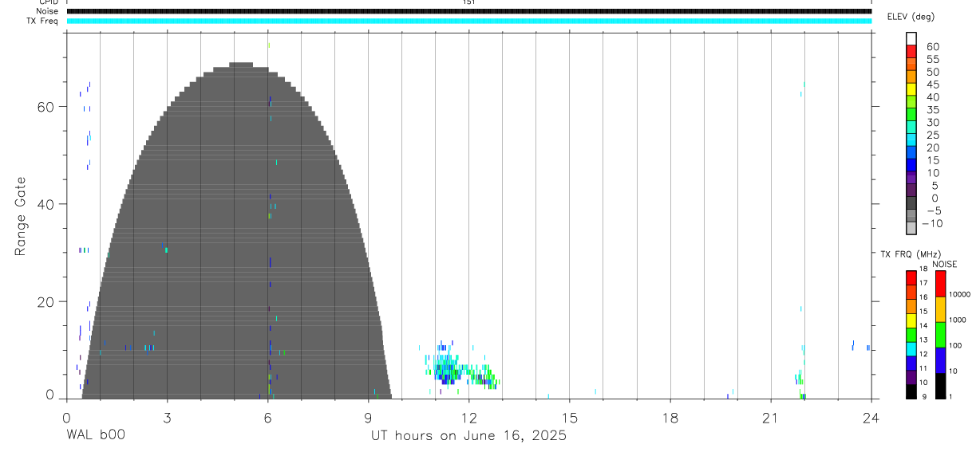Click the x-axis tick label "24"
980x452 pixels.
pos(871,417)
